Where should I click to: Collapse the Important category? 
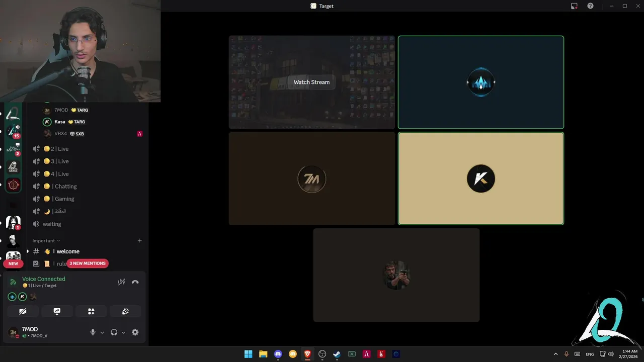tap(46, 241)
